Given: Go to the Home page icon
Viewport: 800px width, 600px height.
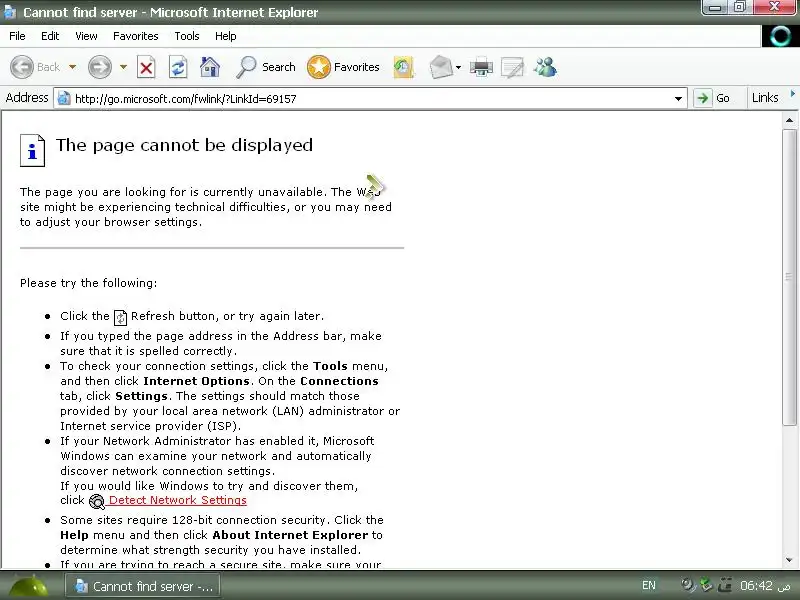Looking at the screenshot, I should (210, 67).
